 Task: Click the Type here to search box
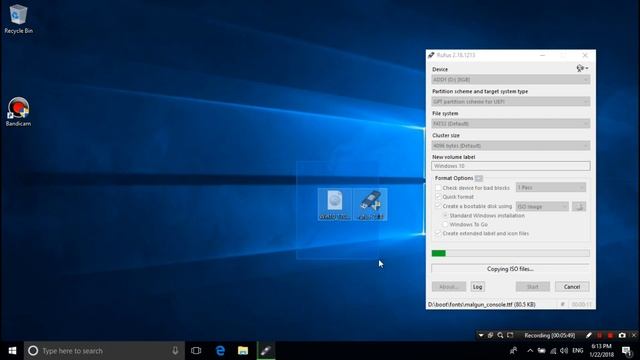tap(104, 351)
